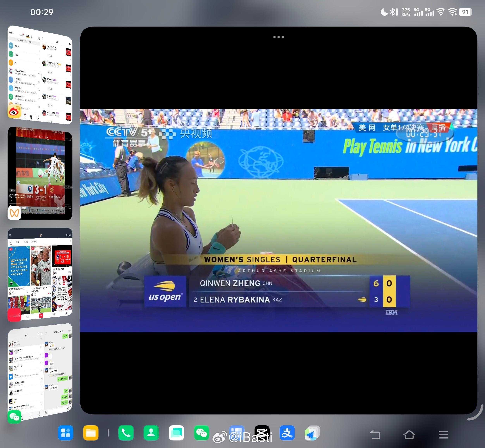Viewport: 485px width, 448px height.
Task: Tap the three-line recents navigation button
Action: pos(443,435)
